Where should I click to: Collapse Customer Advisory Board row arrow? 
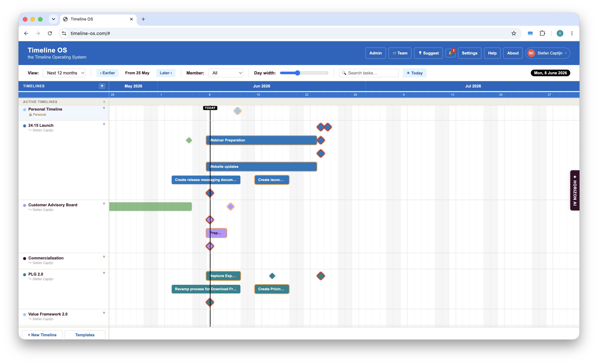104,204
